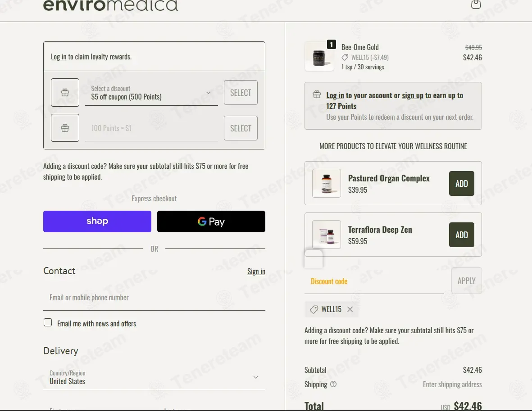
Task: Open the shipping help question mark icon
Action: coord(333,384)
